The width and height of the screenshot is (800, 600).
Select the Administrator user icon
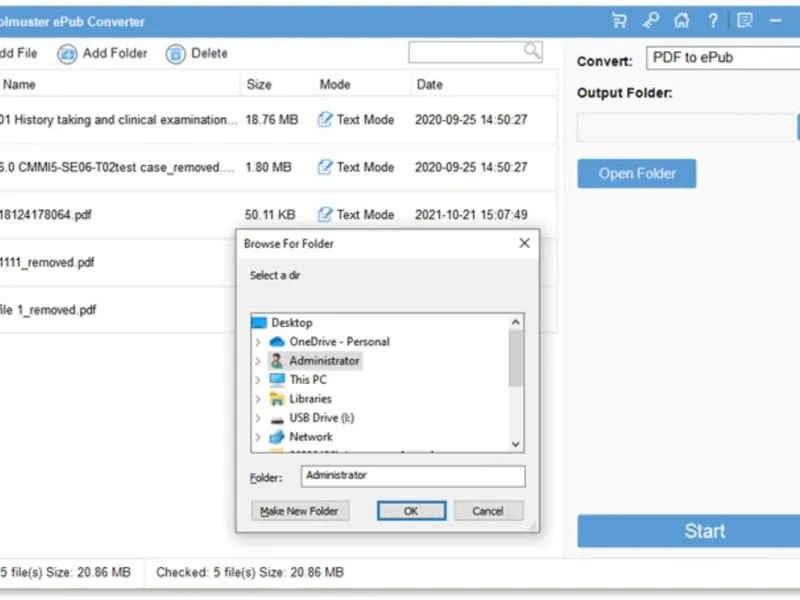click(277, 361)
